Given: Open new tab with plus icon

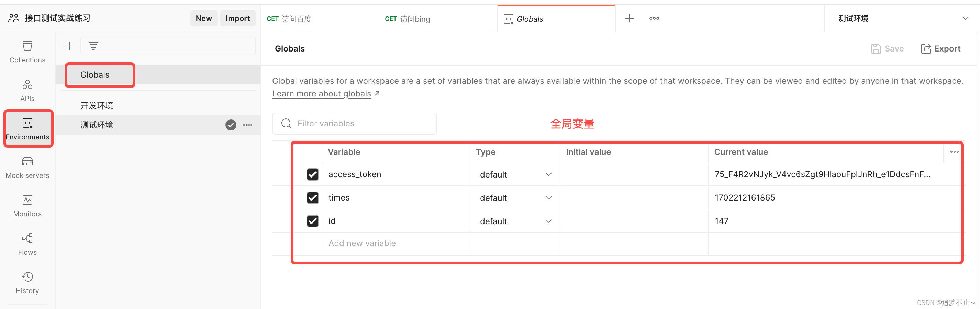Looking at the screenshot, I should 630,18.
